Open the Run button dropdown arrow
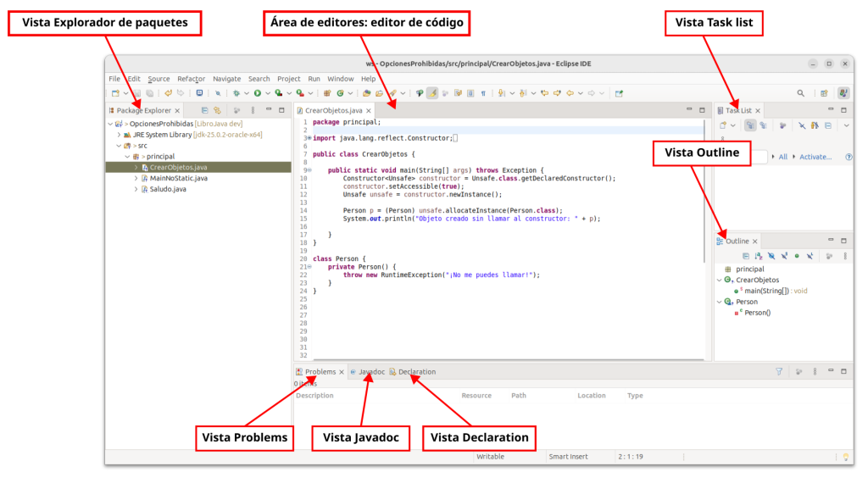This screenshot has width=868, height=483. point(268,93)
